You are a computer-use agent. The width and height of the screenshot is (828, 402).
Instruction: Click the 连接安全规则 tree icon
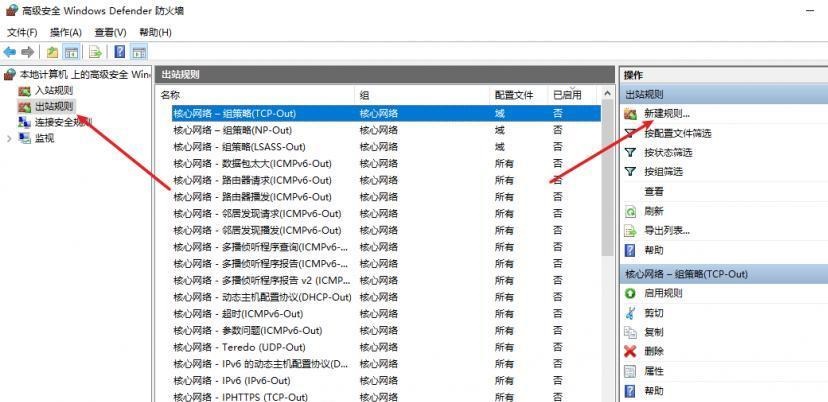[24, 123]
